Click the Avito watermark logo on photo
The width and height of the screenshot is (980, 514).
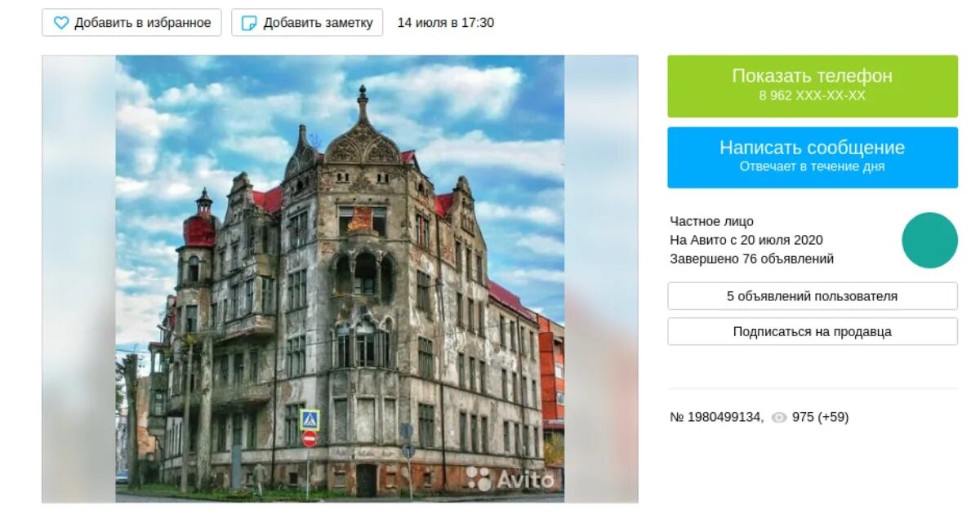click(x=510, y=479)
